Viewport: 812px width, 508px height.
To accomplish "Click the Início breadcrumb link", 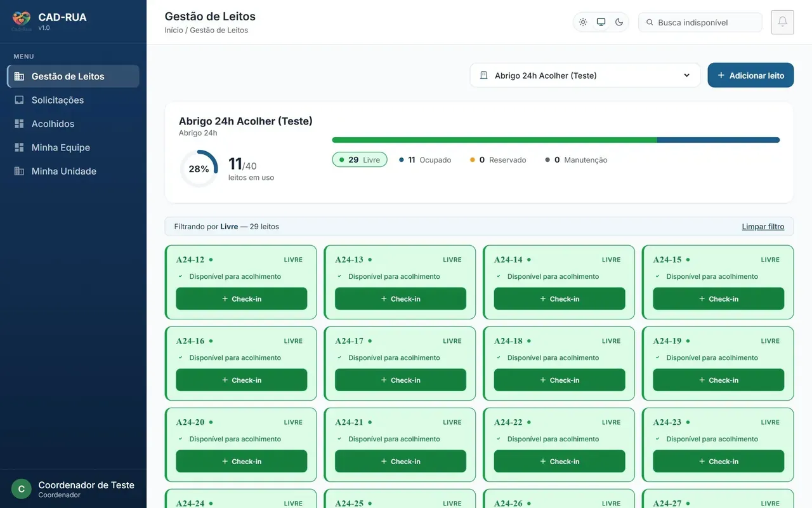I will [174, 30].
